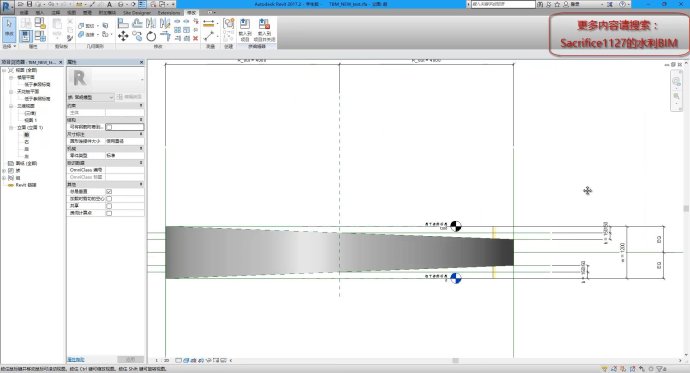
Task: Click the red Delete X icon
Action: click(x=195, y=38)
